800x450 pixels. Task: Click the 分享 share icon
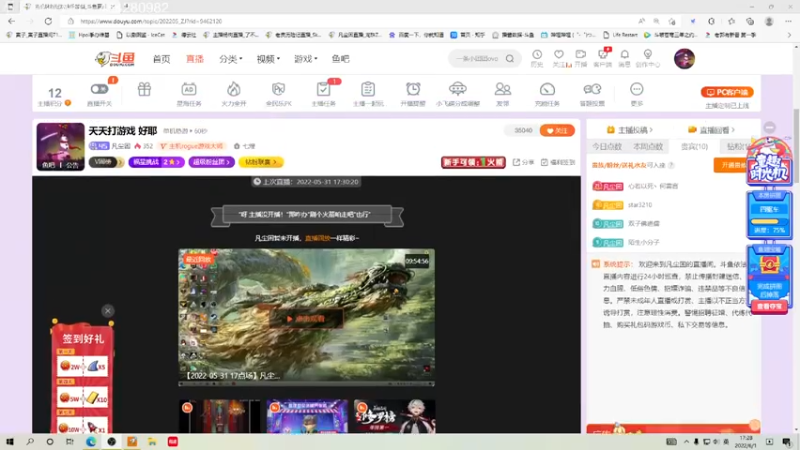[517, 162]
